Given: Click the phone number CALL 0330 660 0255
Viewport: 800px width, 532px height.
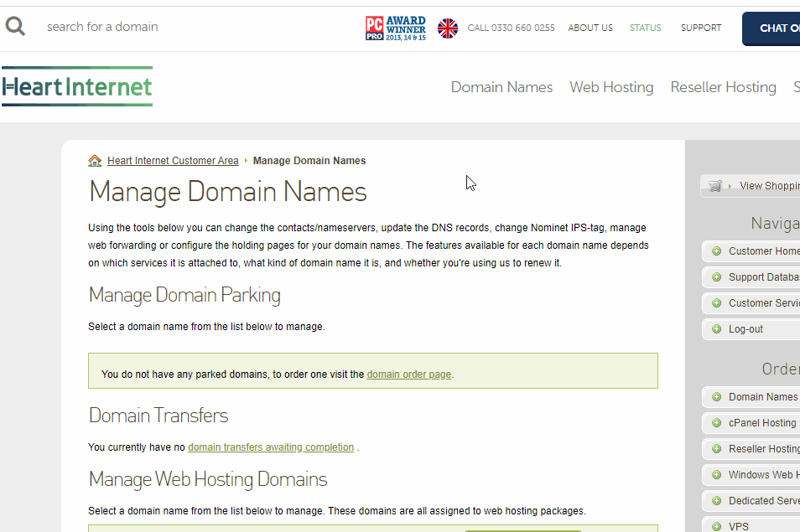Looking at the screenshot, I should click(511, 28).
